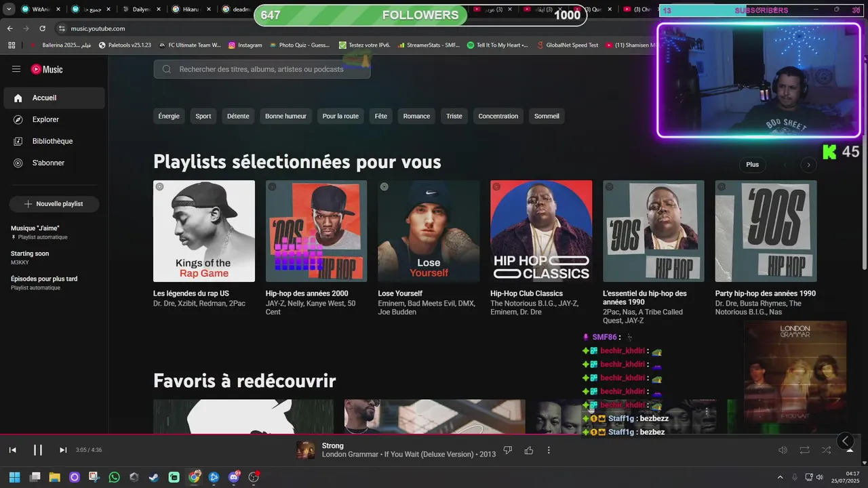This screenshot has height=488, width=868.
Task: Show next playlists with right chevron
Action: pos(808,165)
